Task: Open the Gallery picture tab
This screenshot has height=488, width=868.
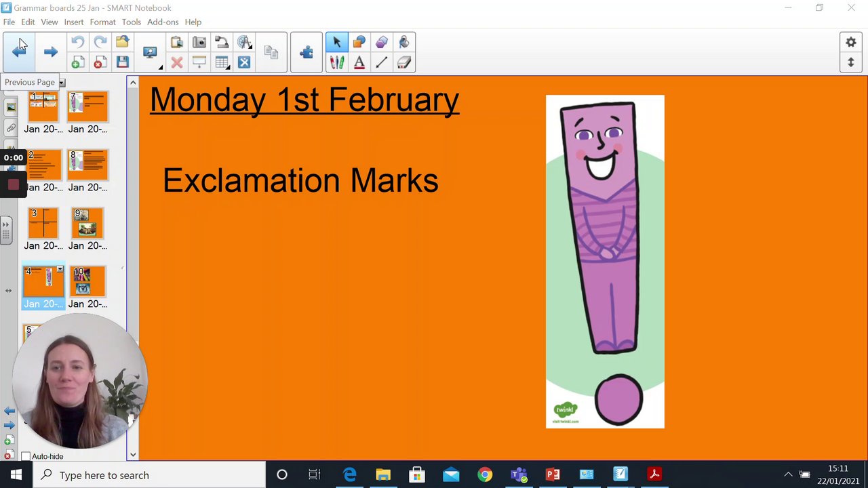Action: [11, 107]
